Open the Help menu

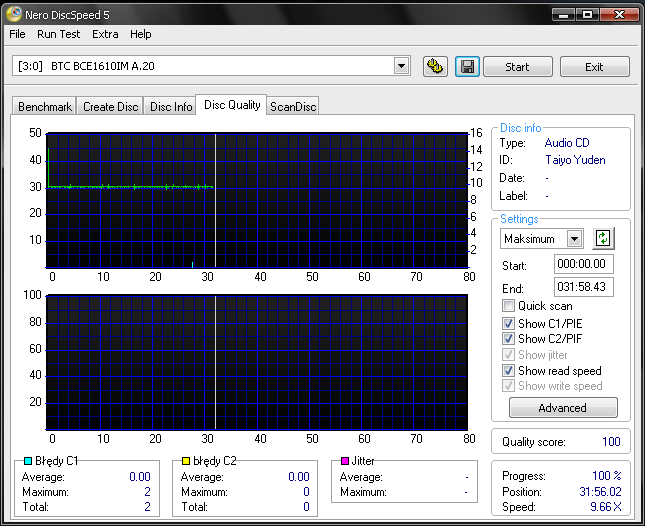pyautogui.click(x=141, y=34)
